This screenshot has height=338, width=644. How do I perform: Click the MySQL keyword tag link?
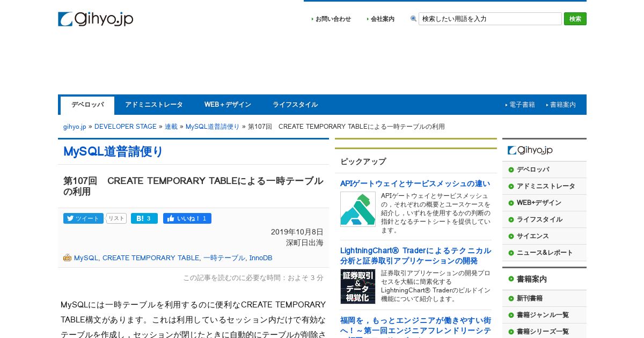coord(86,258)
